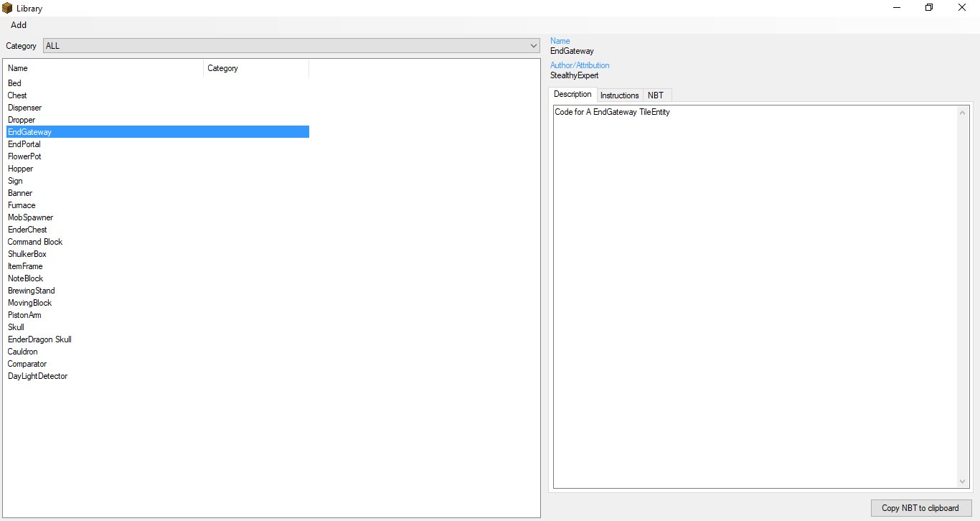Screen dimensions: 980x521
Task: Select the EndPortal entry
Action: tap(24, 144)
